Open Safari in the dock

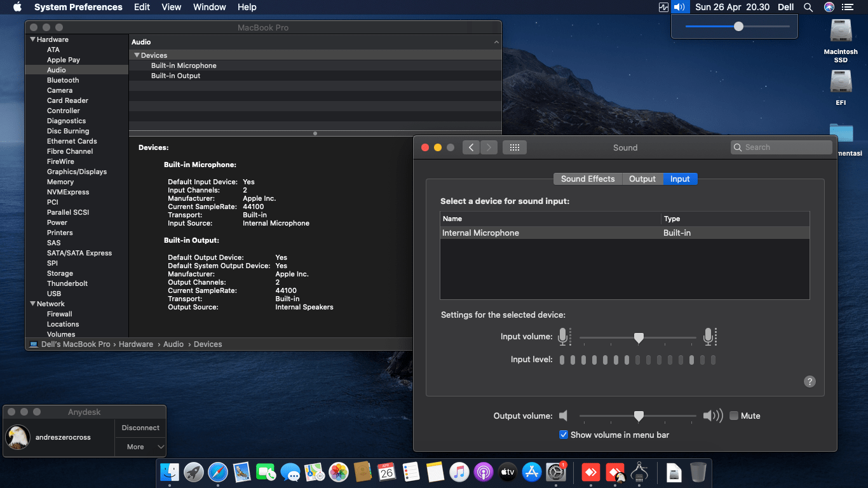[x=218, y=472]
